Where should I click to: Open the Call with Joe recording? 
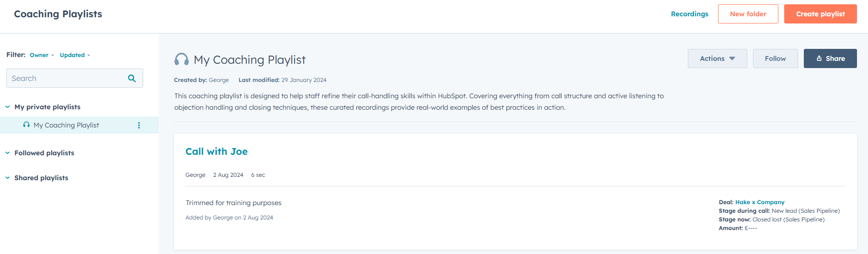point(217,151)
